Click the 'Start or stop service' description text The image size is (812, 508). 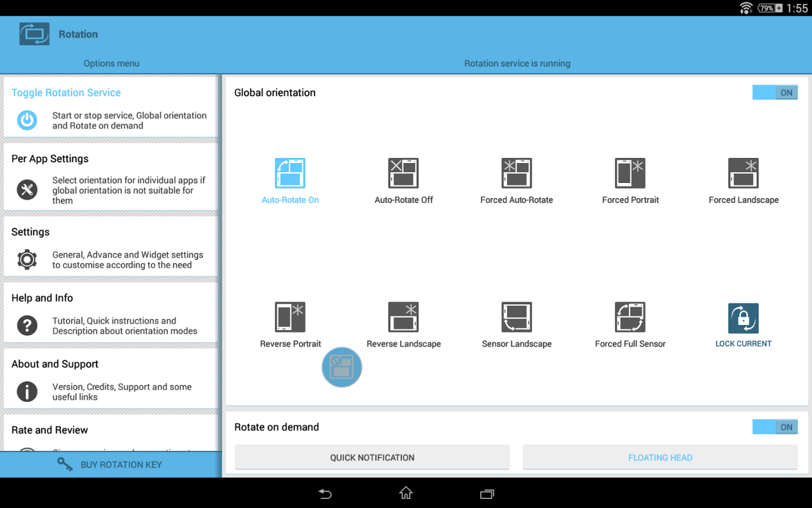130,120
